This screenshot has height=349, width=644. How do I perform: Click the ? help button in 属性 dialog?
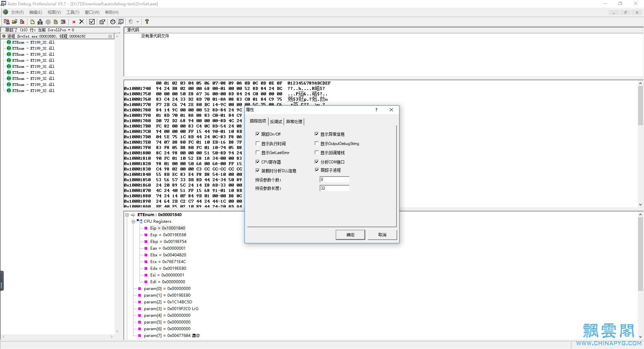[376, 110]
